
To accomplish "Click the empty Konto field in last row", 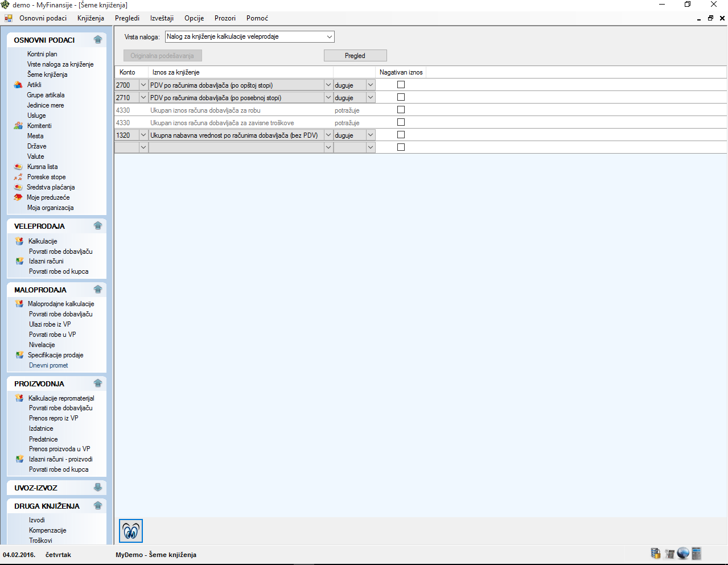I will (x=126, y=147).
